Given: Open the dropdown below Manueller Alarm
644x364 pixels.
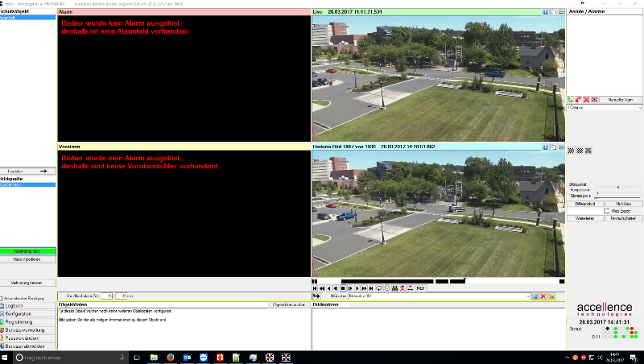Looking at the screenshot, I should (x=605, y=108).
